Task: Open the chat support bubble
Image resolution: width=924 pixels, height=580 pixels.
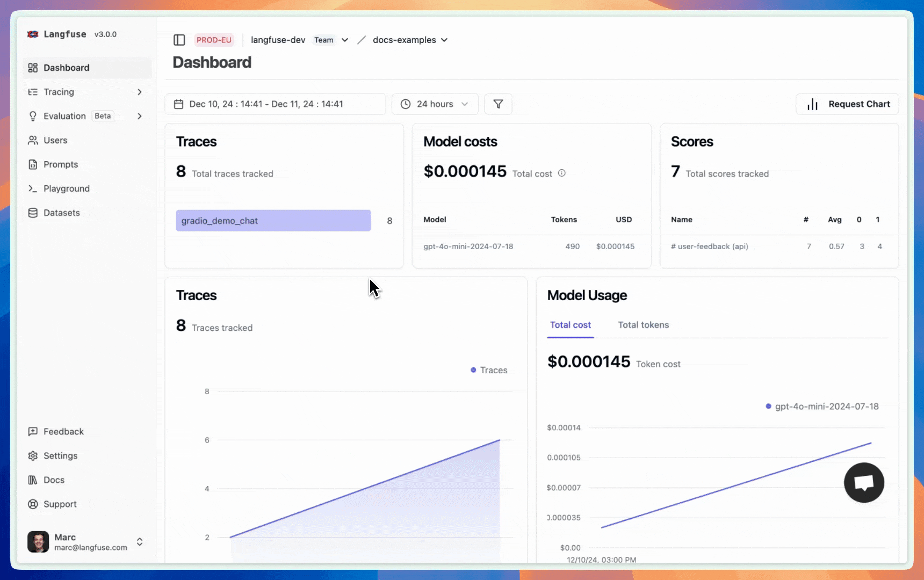Action: point(863,482)
